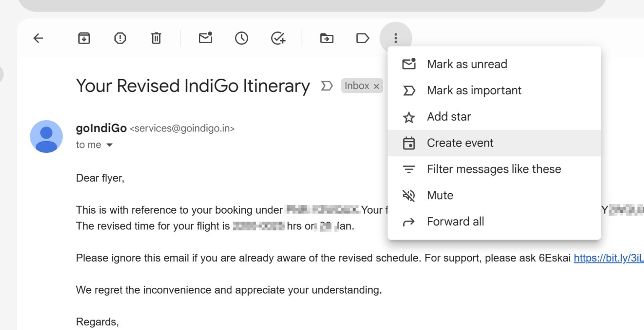Click the services@goindigo.in sender address
The width and height of the screenshot is (644, 330).
tap(182, 129)
